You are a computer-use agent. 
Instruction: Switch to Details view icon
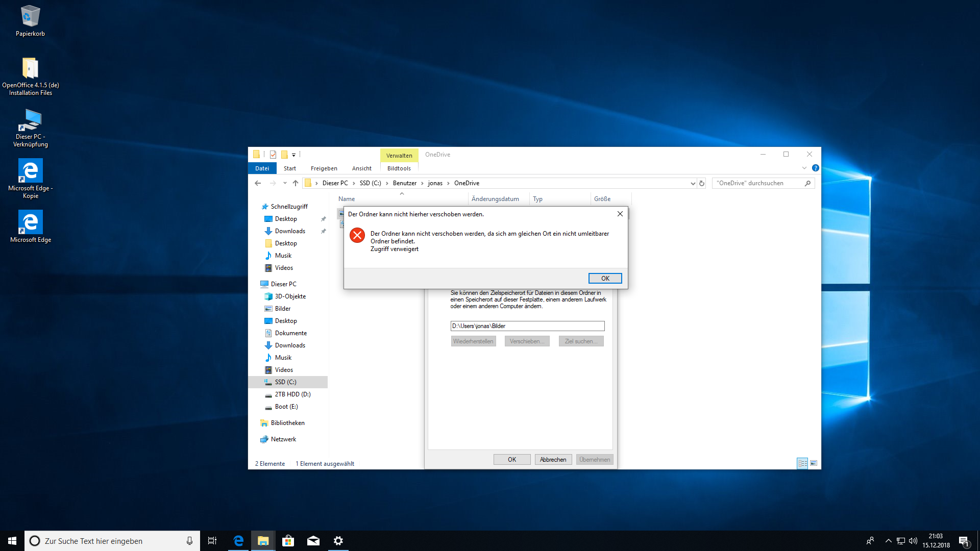[x=802, y=463]
